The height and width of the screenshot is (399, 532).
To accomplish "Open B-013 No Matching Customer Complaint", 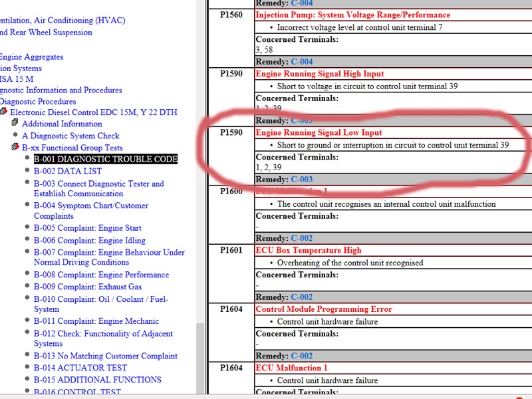I will (106, 356).
